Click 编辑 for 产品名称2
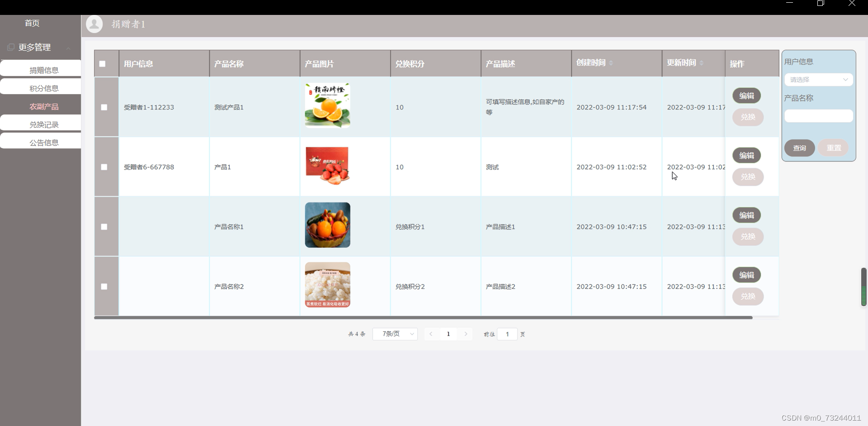The width and height of the screenshot is (868, 426). pyautogui.click(x=746, y=275)
